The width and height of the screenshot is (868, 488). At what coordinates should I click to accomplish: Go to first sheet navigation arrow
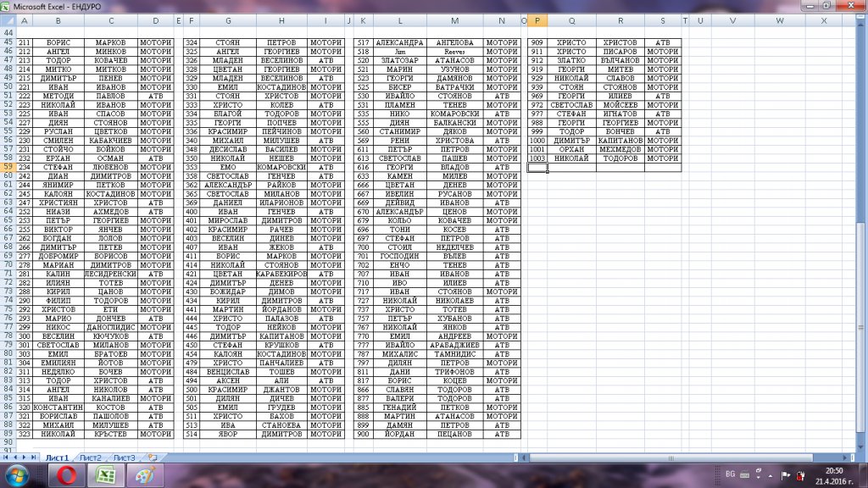tap(6, 457)
